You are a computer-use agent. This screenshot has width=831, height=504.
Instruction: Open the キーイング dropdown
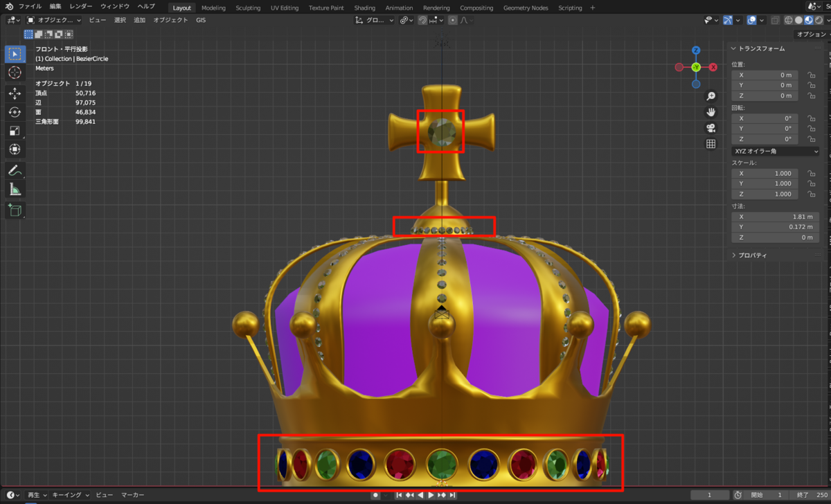tap(71, 495)
